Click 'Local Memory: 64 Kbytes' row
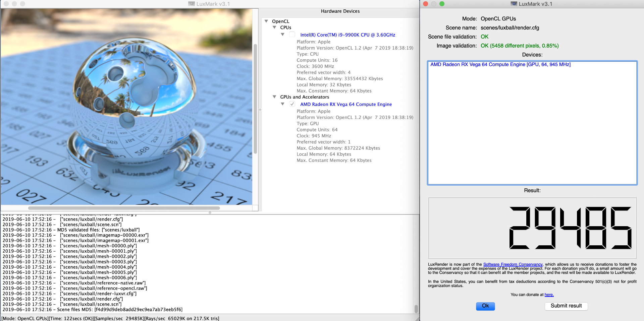The height and width of the screenshot is (321, 644). pos(324,154)
